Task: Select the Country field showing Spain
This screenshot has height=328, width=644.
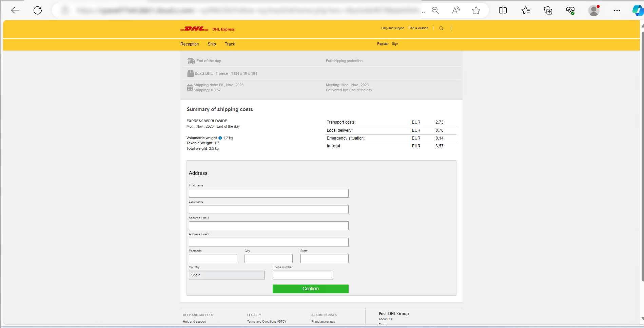Action: click(227, 275)
